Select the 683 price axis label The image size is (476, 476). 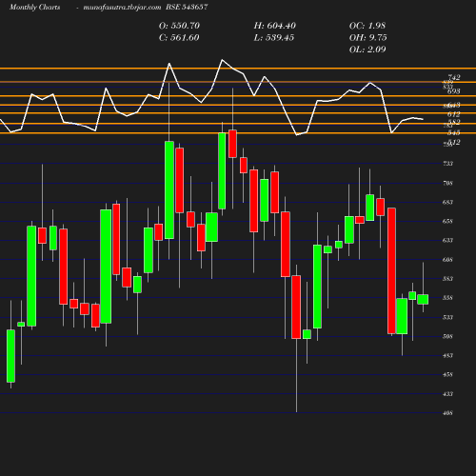tap(447, 202)
